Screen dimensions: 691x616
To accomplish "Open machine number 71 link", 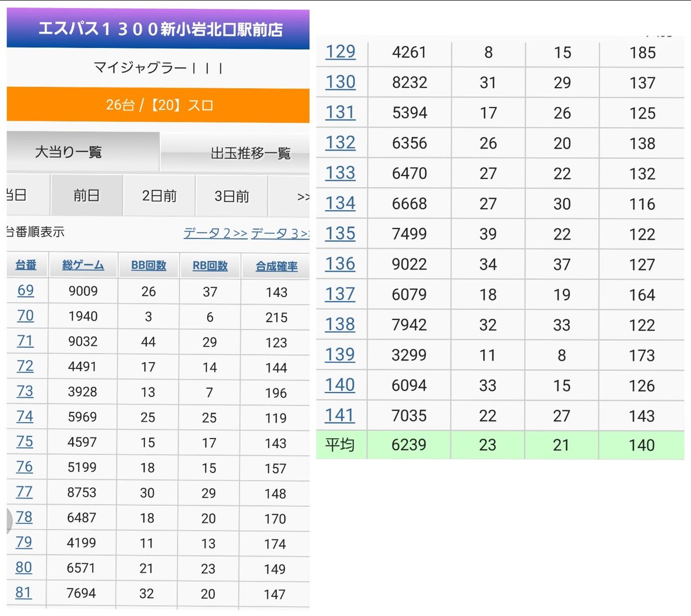I will coord(25,341).
